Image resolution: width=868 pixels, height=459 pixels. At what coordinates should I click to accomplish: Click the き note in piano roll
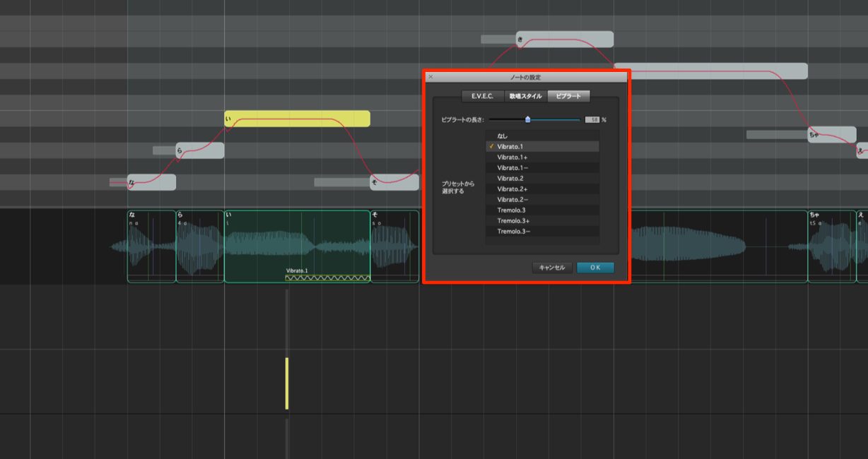(565, 39)
